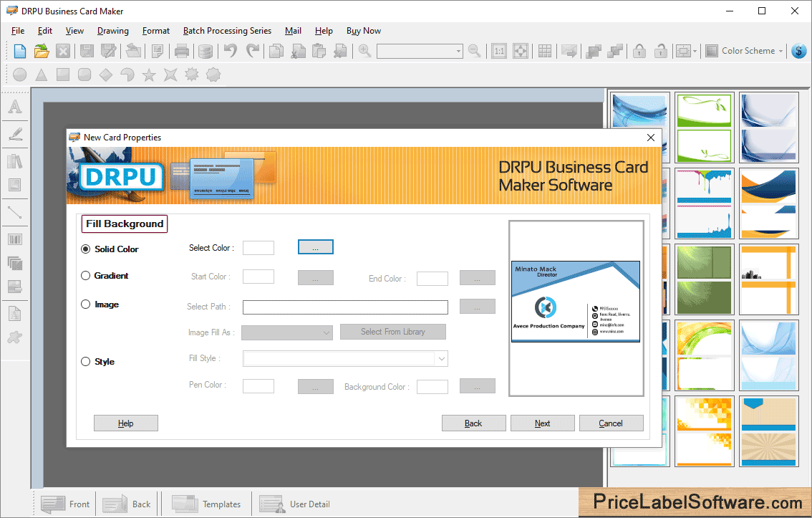Viewport: 812px width, 518px height.
Task: Click the New document toolbar icon
Action: click(19, 51)
